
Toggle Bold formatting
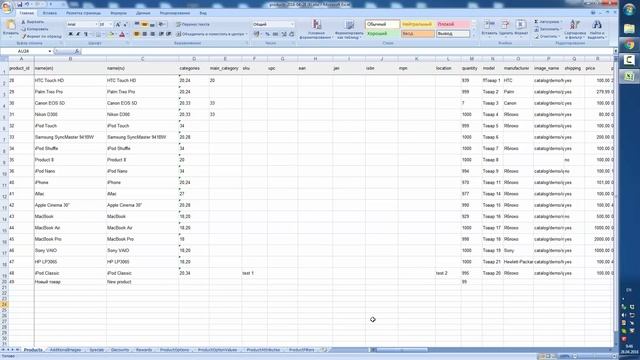coord(71,34)
